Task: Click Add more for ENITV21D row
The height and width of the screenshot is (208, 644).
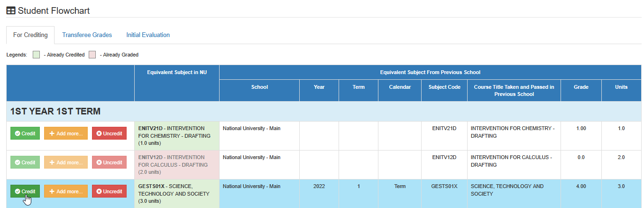Action: [66, 133]
